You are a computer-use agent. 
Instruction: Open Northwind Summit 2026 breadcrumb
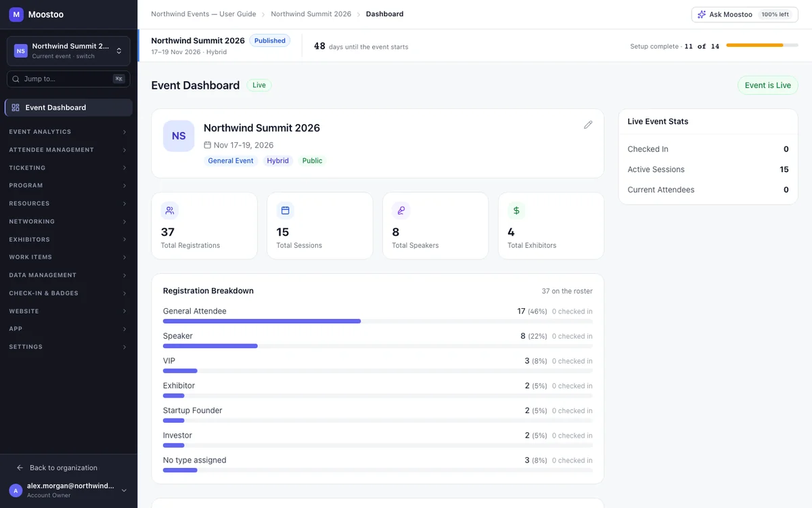pyautogui.click(x=311, y=14)
